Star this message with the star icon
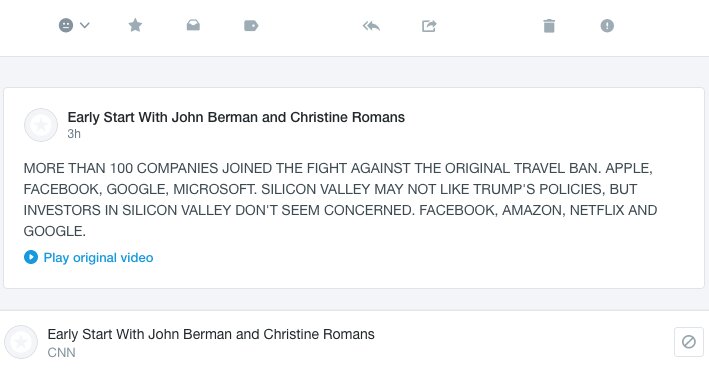This screenshot has height=373, width=709. 135,25
